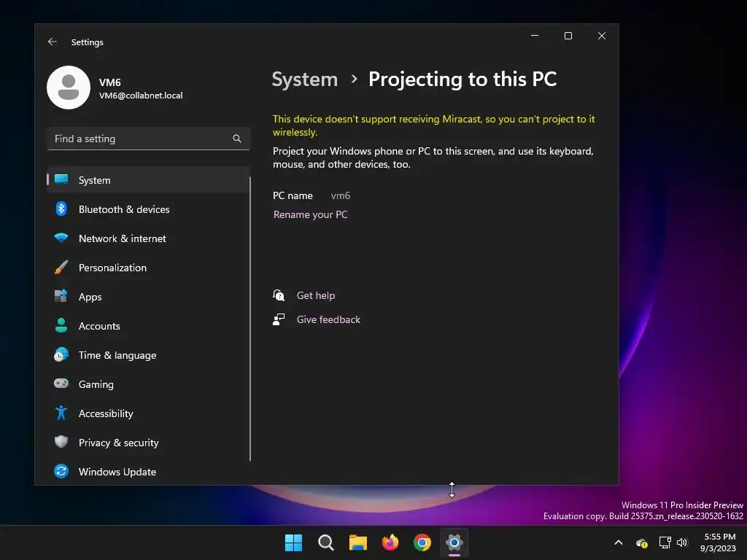Click the Accounts person icon
Image resolution: width=747 pixels, height=560 pixels.
61,325
